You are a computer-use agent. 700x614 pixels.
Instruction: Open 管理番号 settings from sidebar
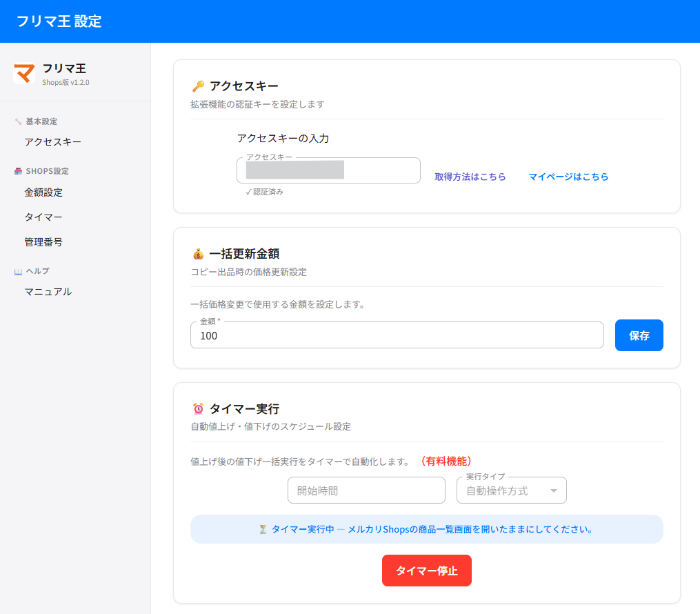pyautogui.click(x=43, y=242)
